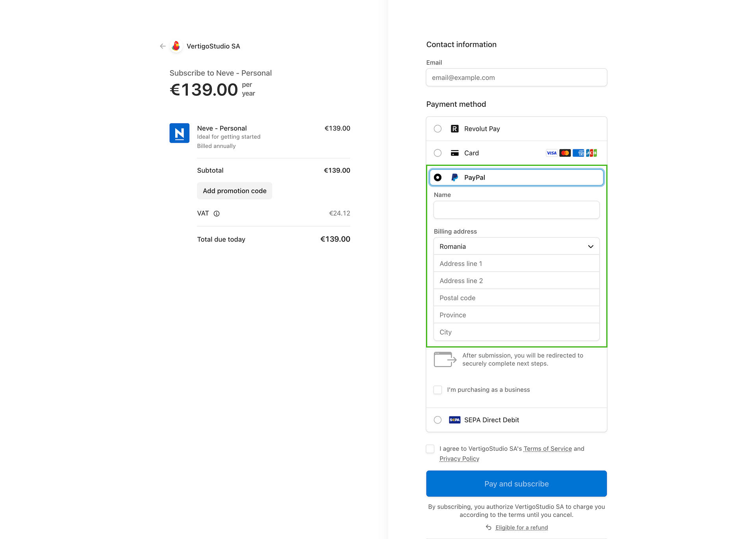Agree to Terms of Service checkbox
Viewport: 756px width, 539px height.
point(430,449)
